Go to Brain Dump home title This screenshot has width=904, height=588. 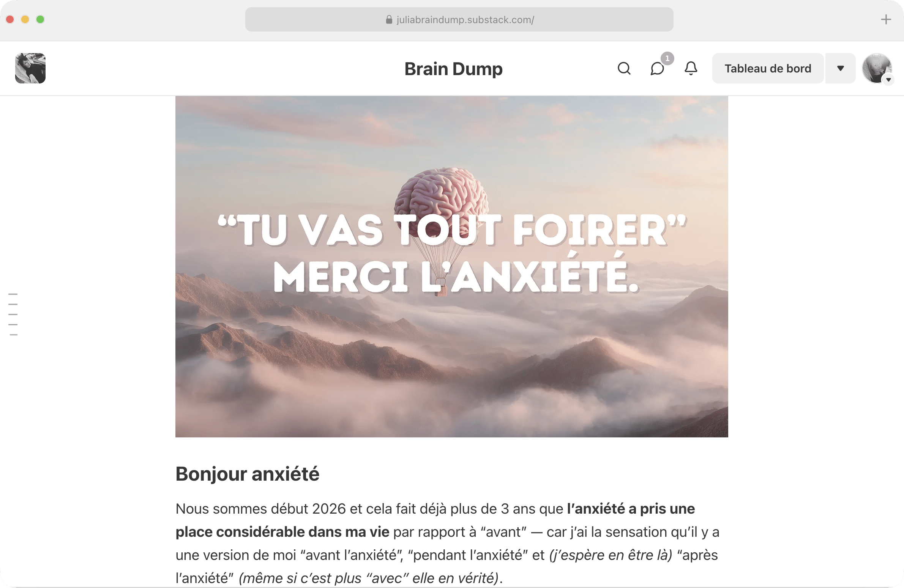click(453, 69)
